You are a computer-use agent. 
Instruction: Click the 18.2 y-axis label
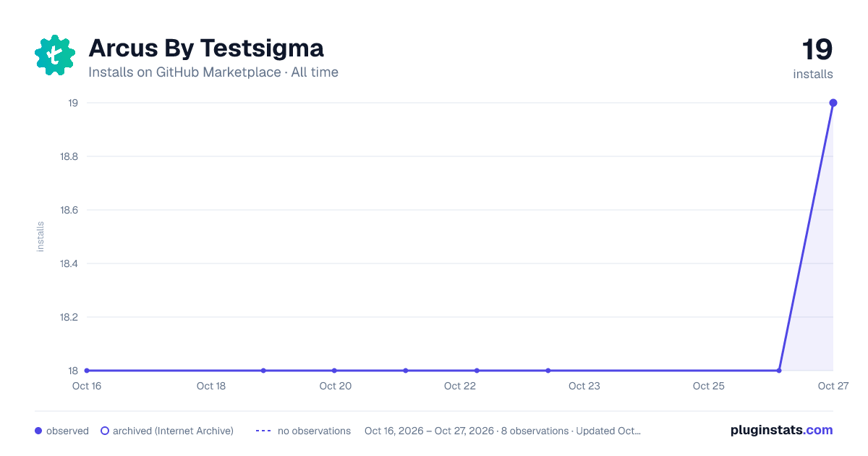[x=69, y=317]
